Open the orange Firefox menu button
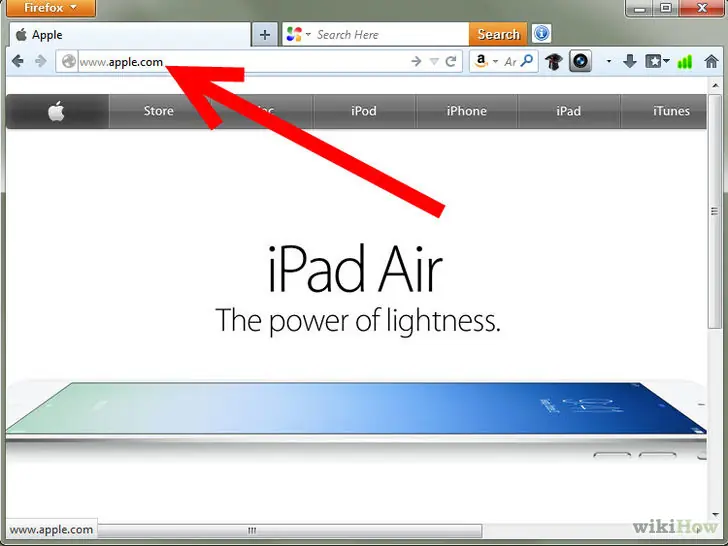Viewport: 728px width, 546px height. [x=51, y=8]
